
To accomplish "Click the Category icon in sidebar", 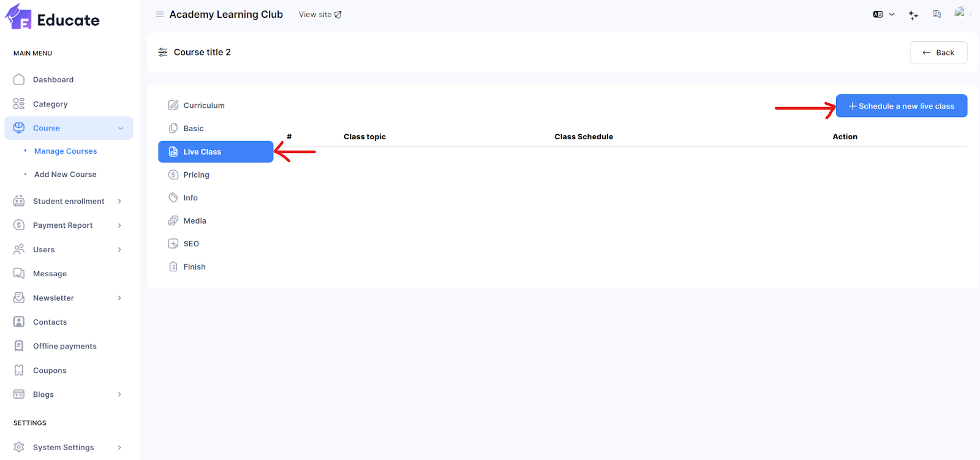I will coord(19,104).
